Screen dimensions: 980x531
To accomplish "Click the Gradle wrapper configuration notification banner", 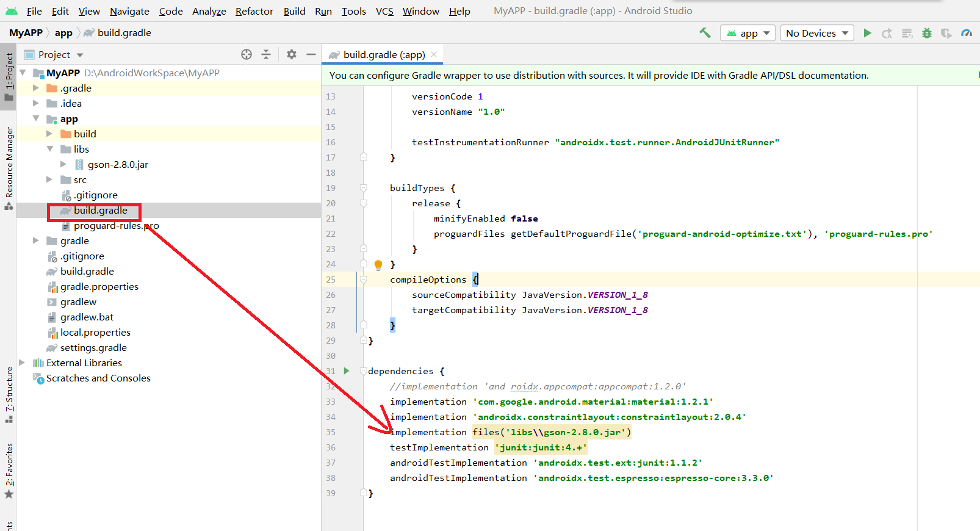I will [x=650, y=75].
